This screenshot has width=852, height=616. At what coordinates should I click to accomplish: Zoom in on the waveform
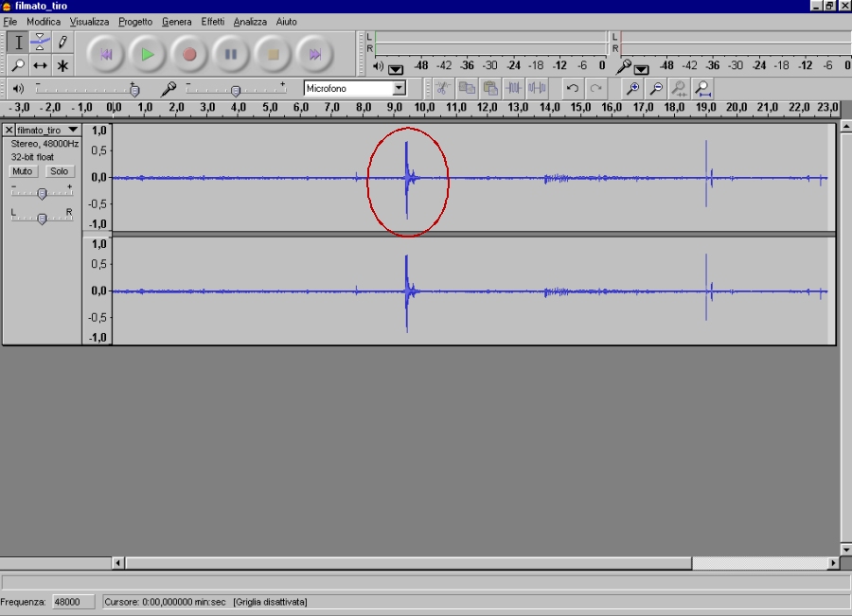(x=632, y=88)
